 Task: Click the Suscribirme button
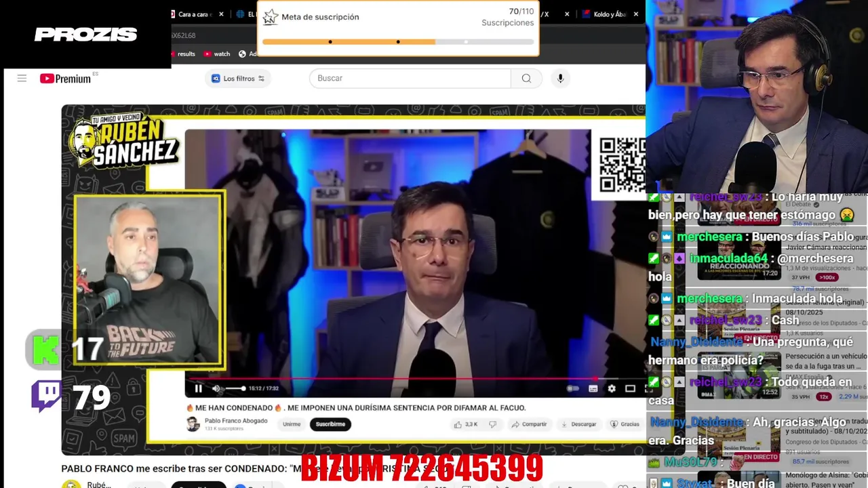(x=330, y=424)
